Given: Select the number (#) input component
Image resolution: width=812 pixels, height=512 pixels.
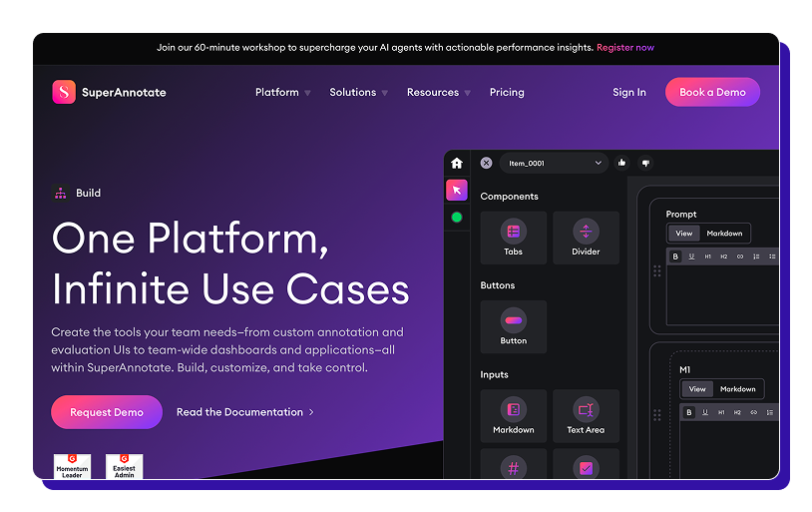Looking at the screenshot, I should (x=513, y=464).
